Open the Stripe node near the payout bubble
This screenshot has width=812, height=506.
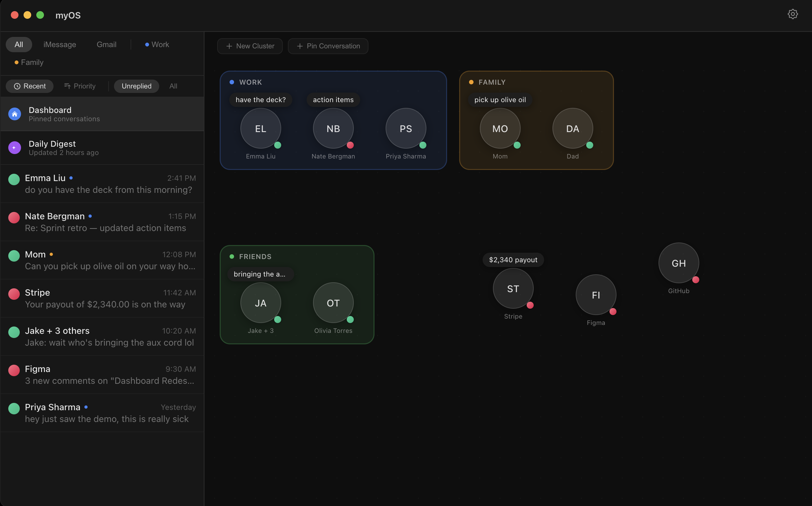pos(513,288)
